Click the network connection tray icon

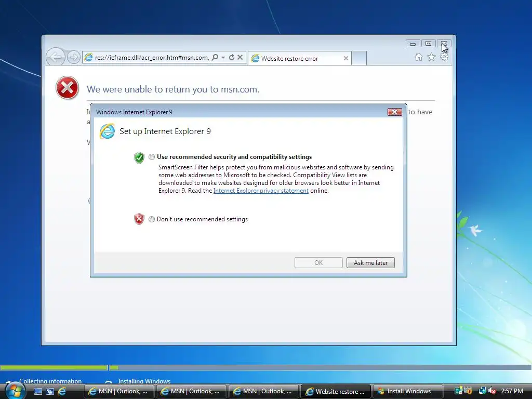tap(482, 391)
